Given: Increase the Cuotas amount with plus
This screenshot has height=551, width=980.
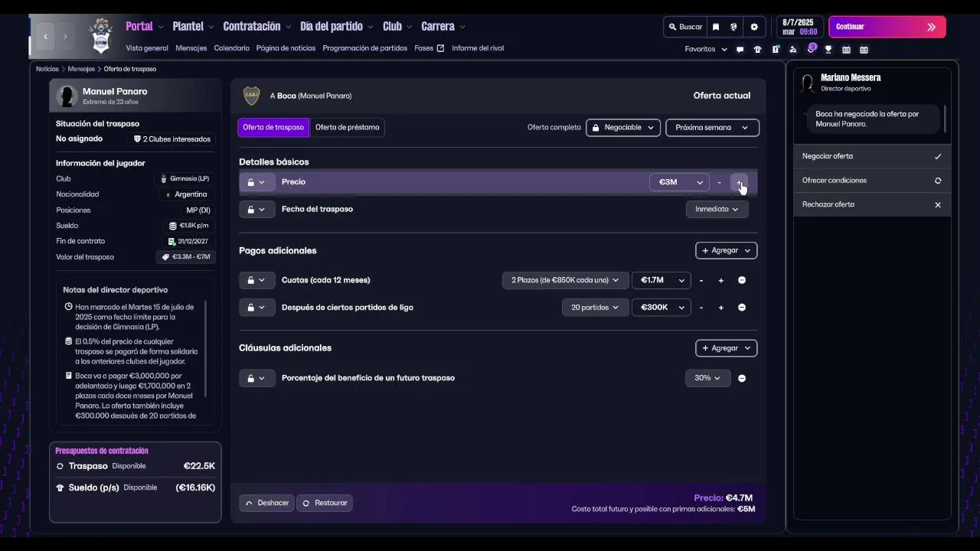Looking at the screenshot, I should [720, 280].
